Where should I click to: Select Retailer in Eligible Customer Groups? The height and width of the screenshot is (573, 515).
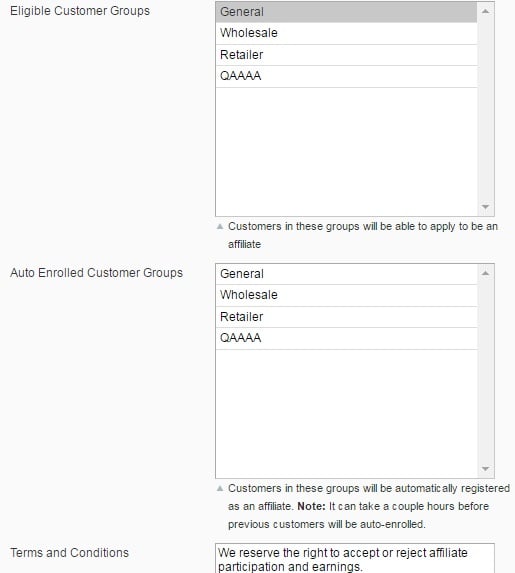346,55
